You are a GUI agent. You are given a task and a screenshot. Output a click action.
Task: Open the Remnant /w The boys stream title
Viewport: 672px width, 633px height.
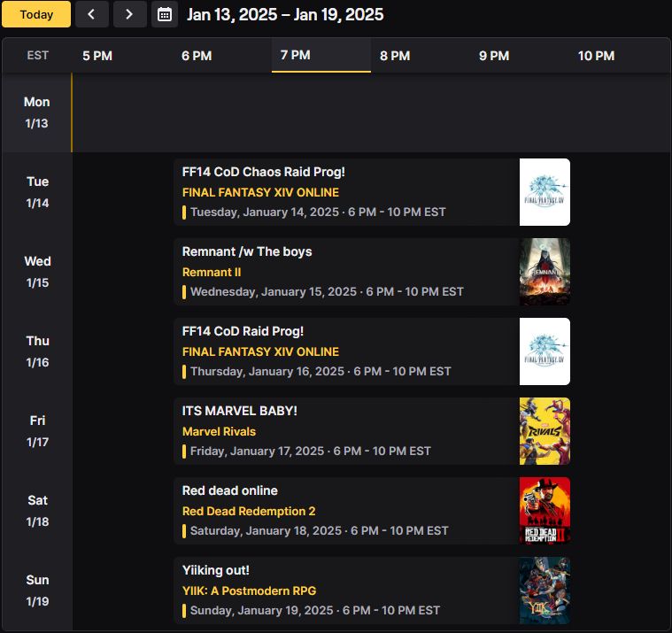pos(247,251)
